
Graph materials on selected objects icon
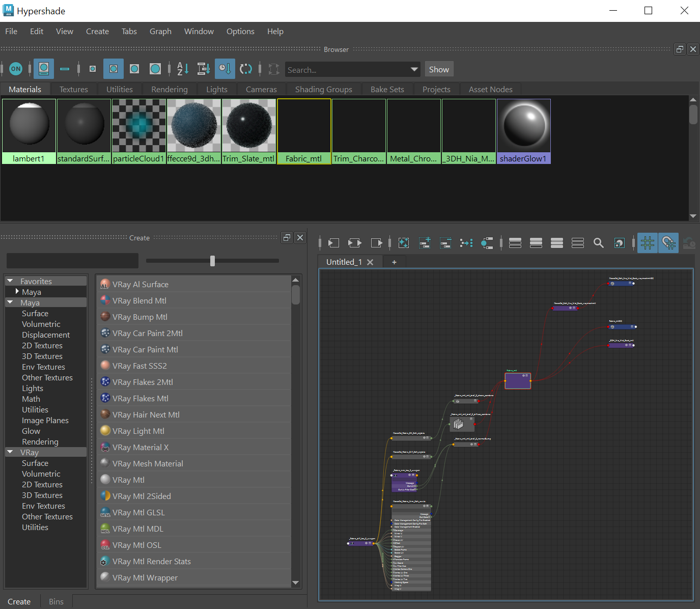(487, 243)
